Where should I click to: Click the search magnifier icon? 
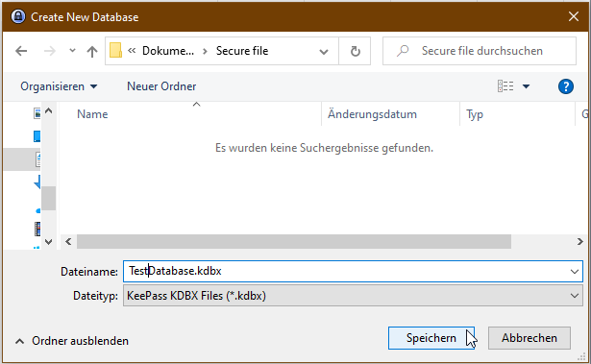click(x=403, y=51)
